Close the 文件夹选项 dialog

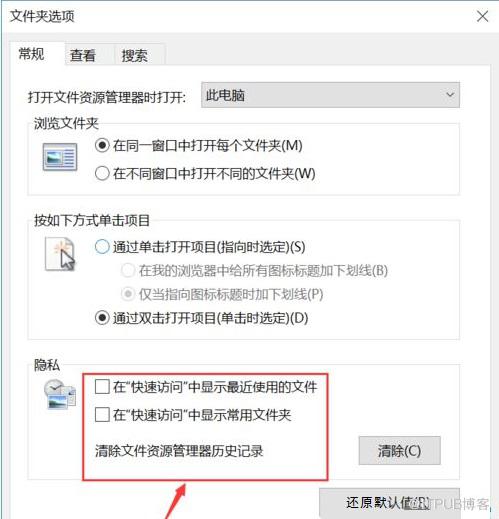tap(482, 16)
